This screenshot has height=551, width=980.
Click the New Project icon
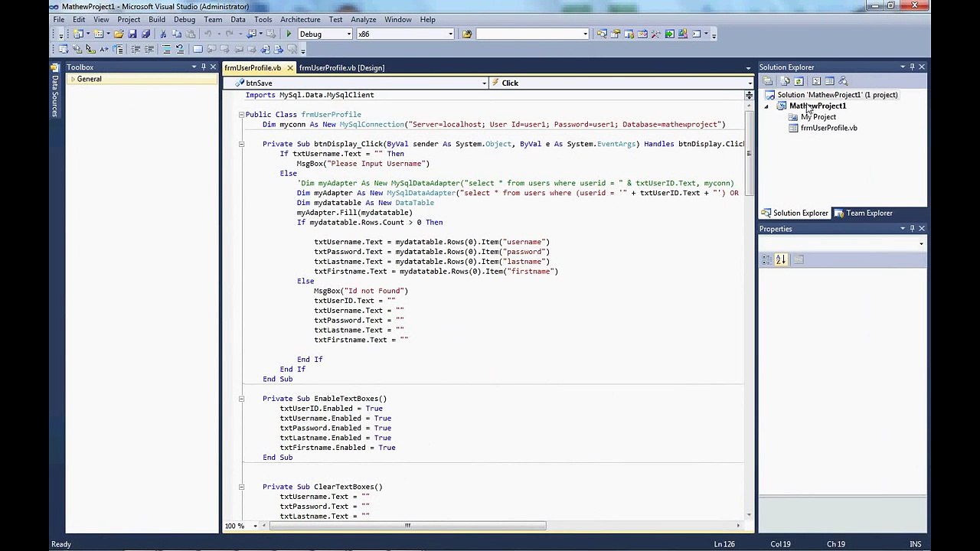pyautogui.click(x=78, y=34)
